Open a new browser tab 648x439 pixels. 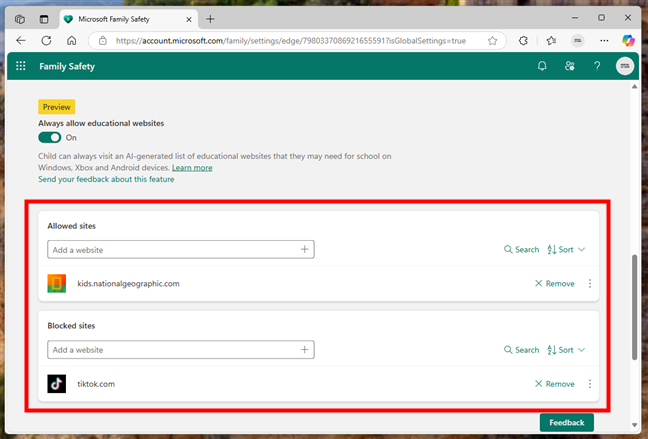[x=210, y=18]
